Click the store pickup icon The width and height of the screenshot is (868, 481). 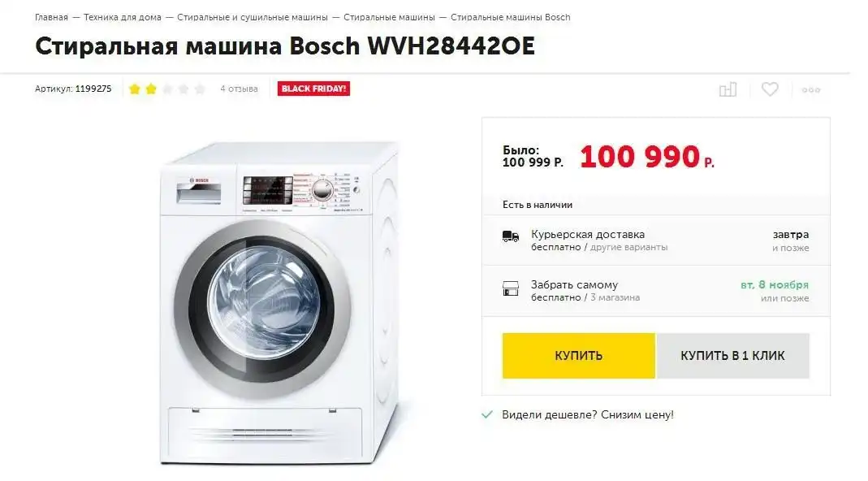tap(511, 288)
